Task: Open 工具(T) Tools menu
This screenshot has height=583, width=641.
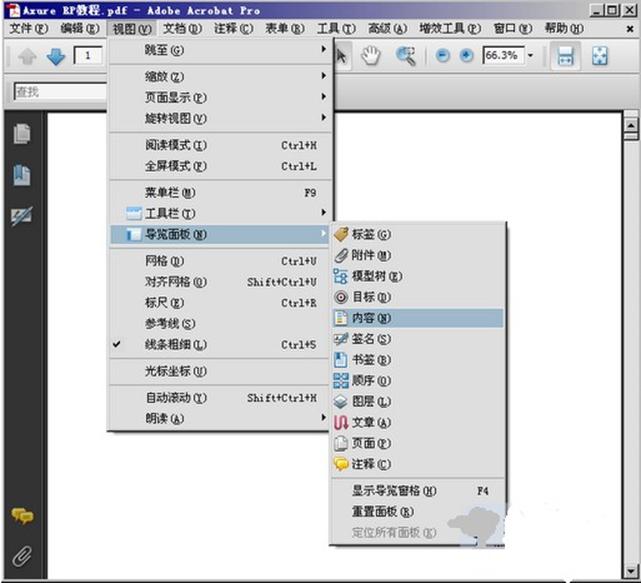Action: tap(336, 29)
